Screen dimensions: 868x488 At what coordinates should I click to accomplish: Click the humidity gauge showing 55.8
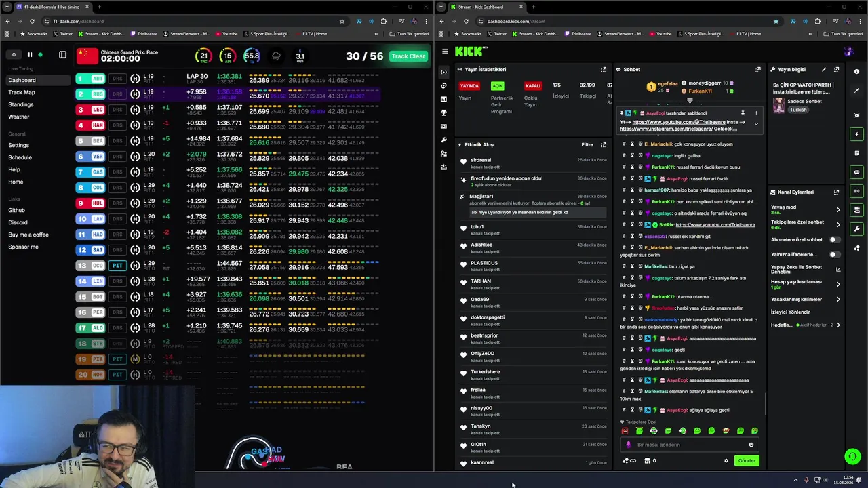pyautogui.click(x=252, y=56)
